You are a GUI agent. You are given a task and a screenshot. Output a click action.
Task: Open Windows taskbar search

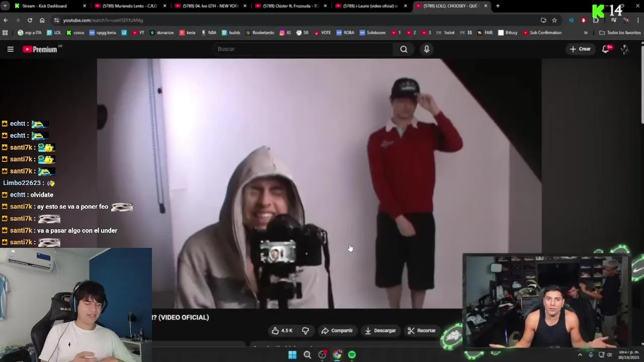[x=307, y=355]
